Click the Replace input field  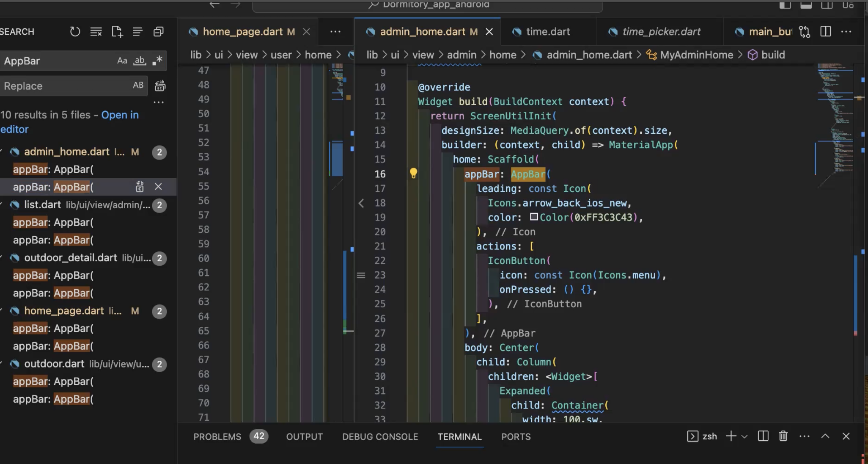tap(63, 86)
